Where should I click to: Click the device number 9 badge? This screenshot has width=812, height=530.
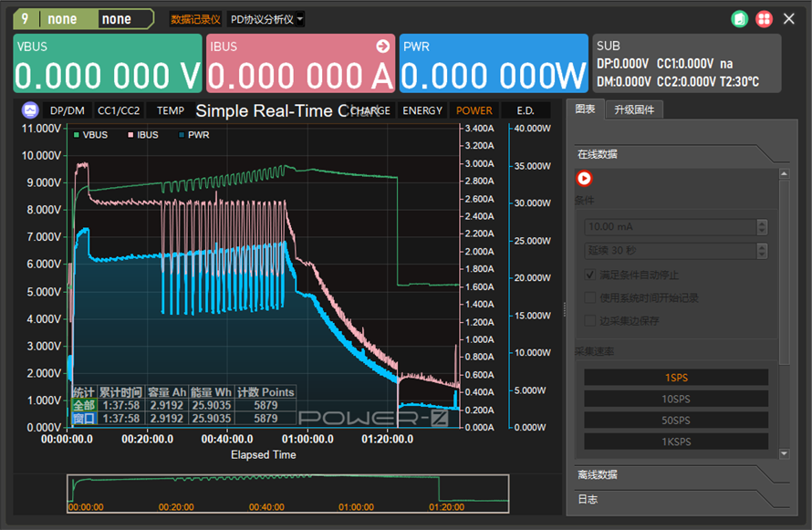[x=25, y=19]
